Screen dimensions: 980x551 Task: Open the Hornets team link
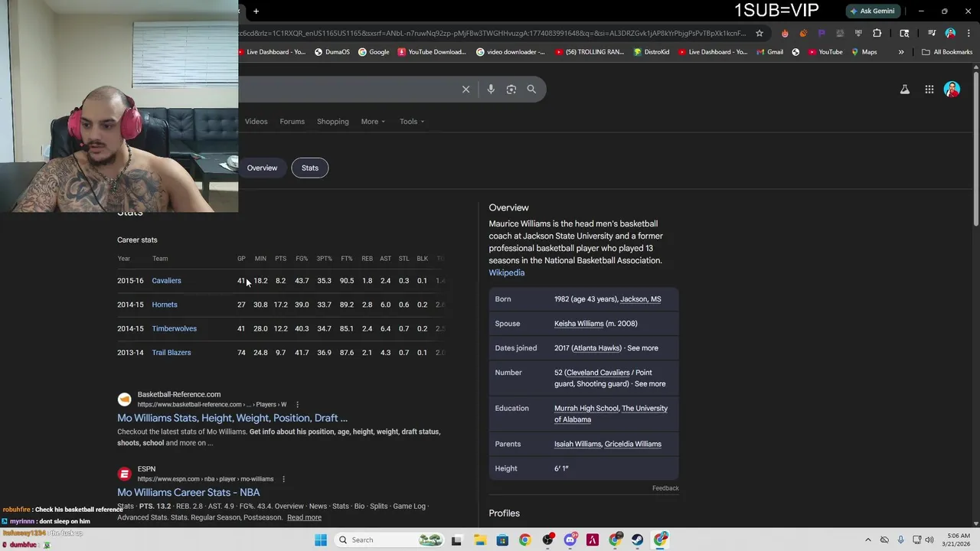pos(165,305)
